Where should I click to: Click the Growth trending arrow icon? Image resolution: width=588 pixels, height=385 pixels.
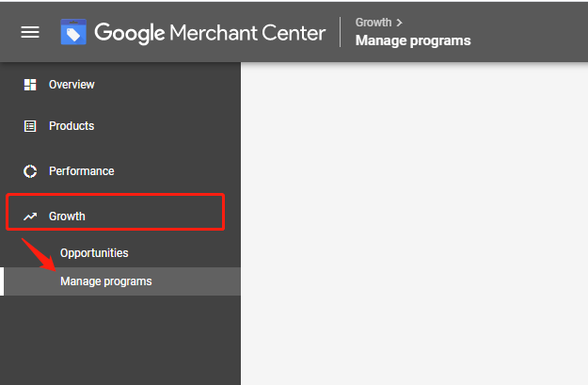click(x=30, y=217)
